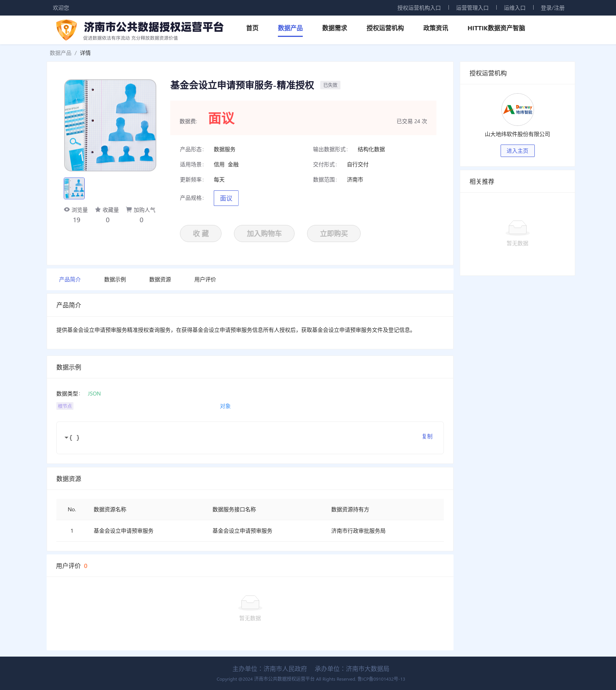Click the browse count 19
616x690 pixels.
tap(77, 220)
